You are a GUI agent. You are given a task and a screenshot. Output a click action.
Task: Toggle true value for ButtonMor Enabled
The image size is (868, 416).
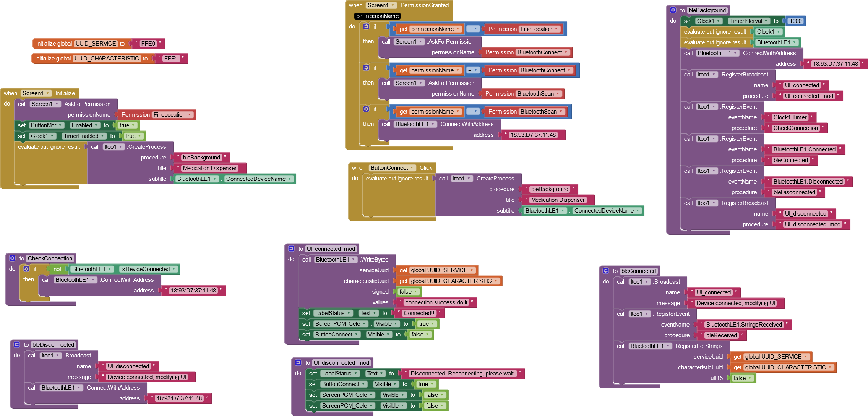coord(127,125)
